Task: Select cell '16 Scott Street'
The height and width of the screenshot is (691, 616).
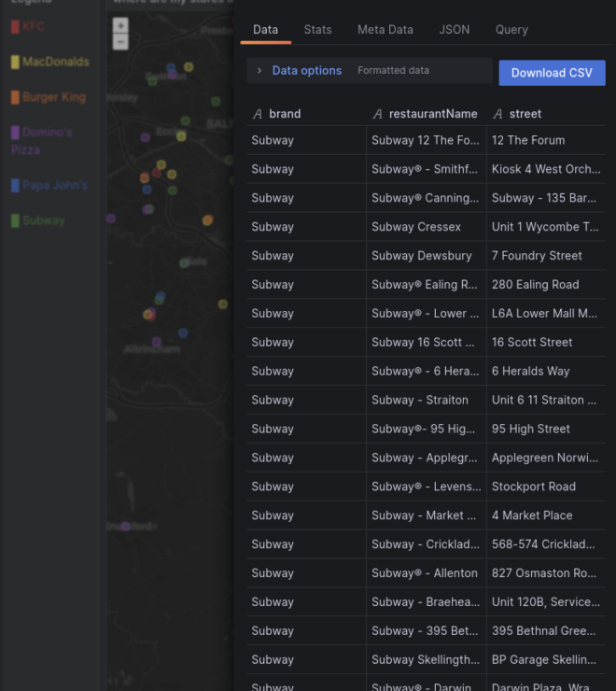Action: coord(546,343)
